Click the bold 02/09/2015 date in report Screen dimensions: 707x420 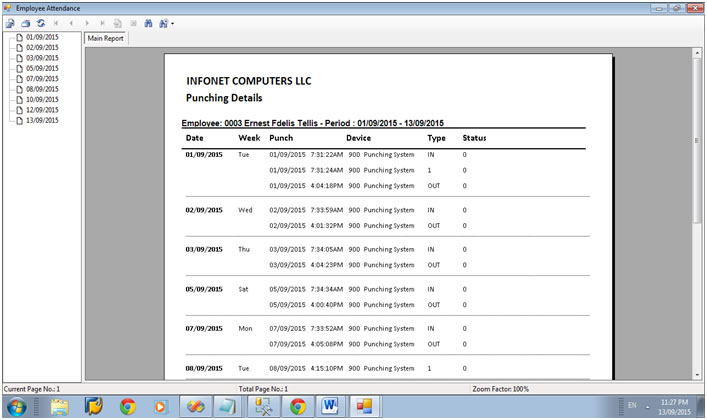(204, 210)
